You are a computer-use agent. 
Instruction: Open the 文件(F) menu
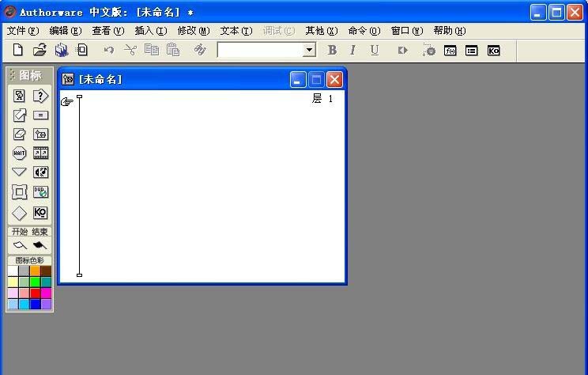point(22,31)
